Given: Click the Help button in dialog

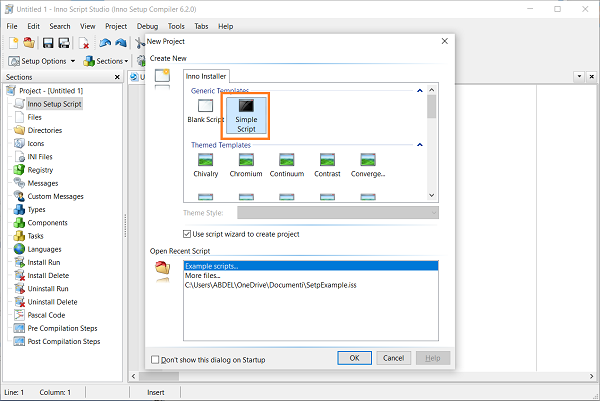Looking at the screenshot, I should [x=433, y=358].
